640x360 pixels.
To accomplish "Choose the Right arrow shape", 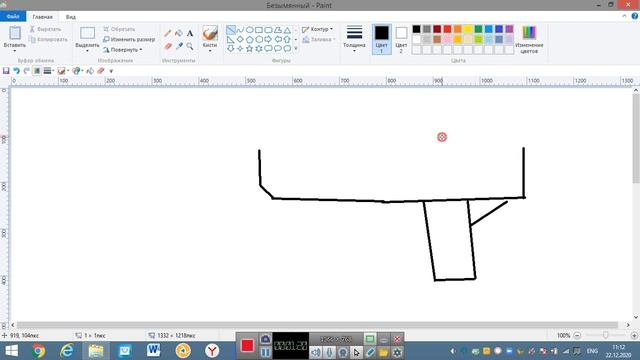I will tap(268, 39).
